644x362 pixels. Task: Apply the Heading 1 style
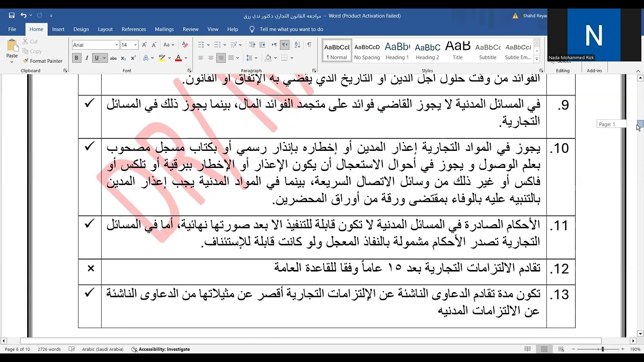click(397, 51)
